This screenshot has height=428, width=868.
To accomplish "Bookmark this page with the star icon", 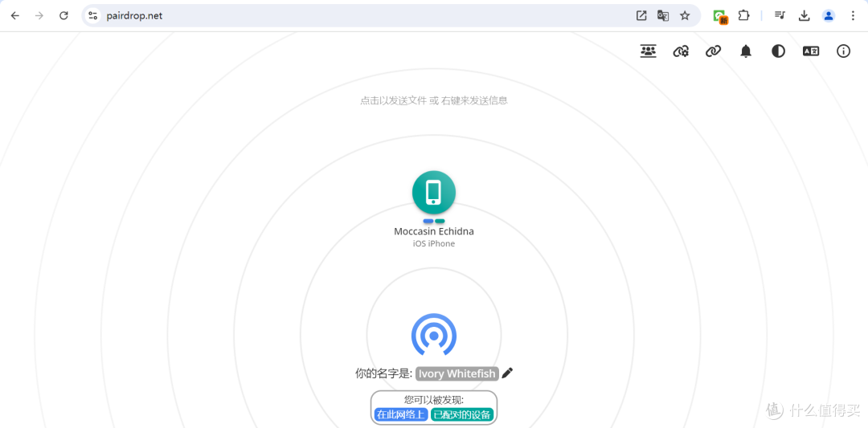I will pyautogui.click(x=685, y=15).
